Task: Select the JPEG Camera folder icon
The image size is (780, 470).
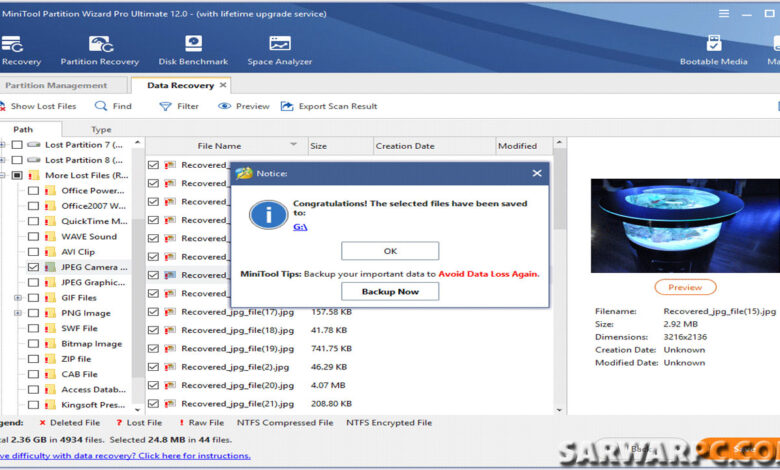Action: pos(50,267)
